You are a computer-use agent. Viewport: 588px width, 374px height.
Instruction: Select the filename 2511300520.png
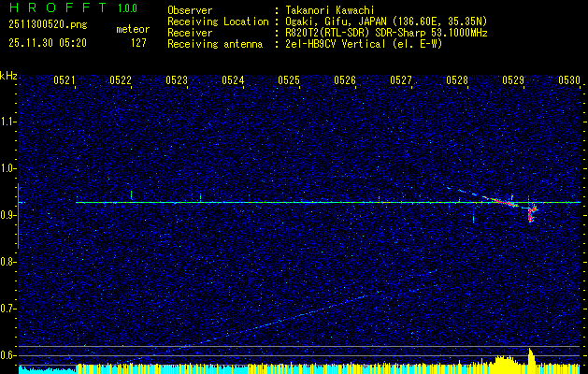point(48,25)
